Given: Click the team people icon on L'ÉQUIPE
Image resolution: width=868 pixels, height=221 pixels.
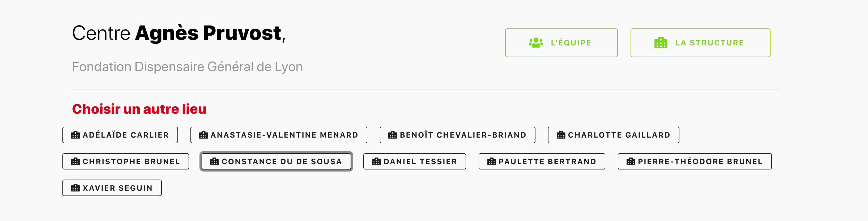Looking at the screenshot, I should (535, 43).
